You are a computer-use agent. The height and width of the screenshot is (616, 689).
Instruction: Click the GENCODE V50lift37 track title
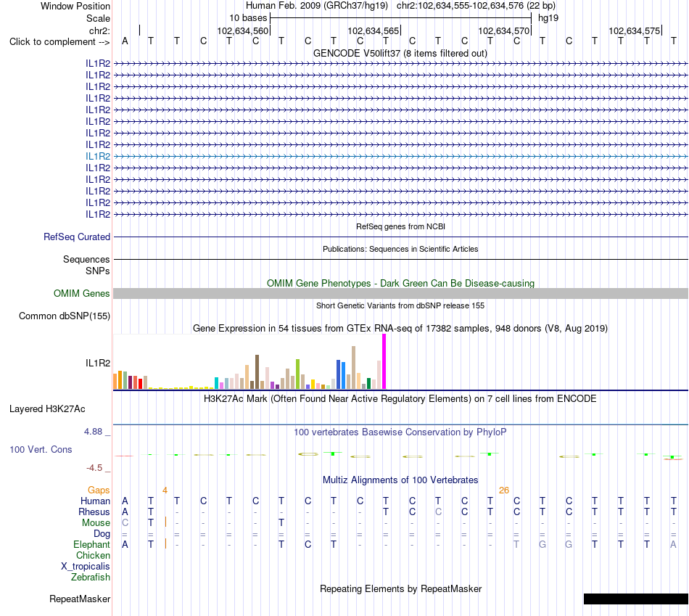[400, 53]
